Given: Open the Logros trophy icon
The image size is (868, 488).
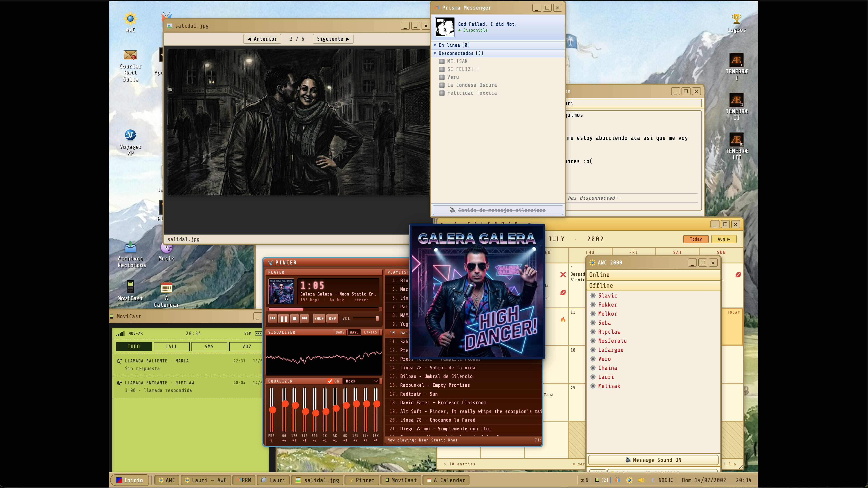Looking at the screenshot, I should pos(737,23).
